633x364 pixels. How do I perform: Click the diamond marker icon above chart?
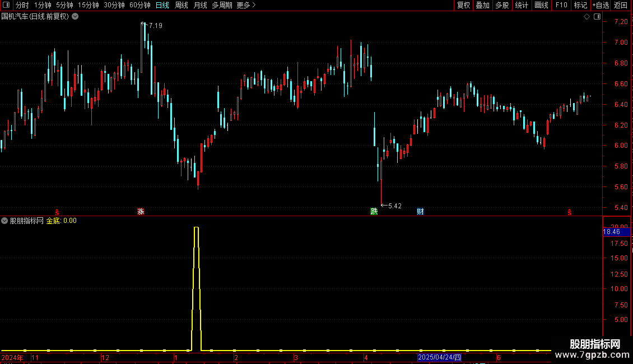point(587,17)
